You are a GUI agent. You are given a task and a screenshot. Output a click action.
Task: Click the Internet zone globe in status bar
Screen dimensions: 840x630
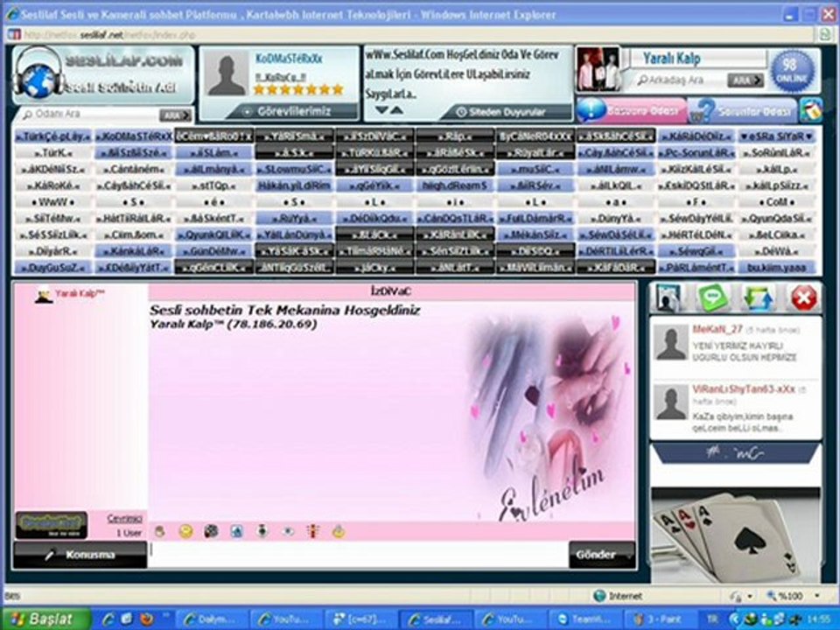tap(600, 596)
